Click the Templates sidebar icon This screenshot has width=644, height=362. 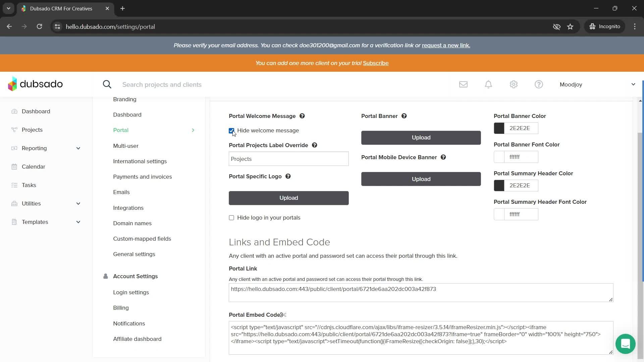(x=14, y=222)
